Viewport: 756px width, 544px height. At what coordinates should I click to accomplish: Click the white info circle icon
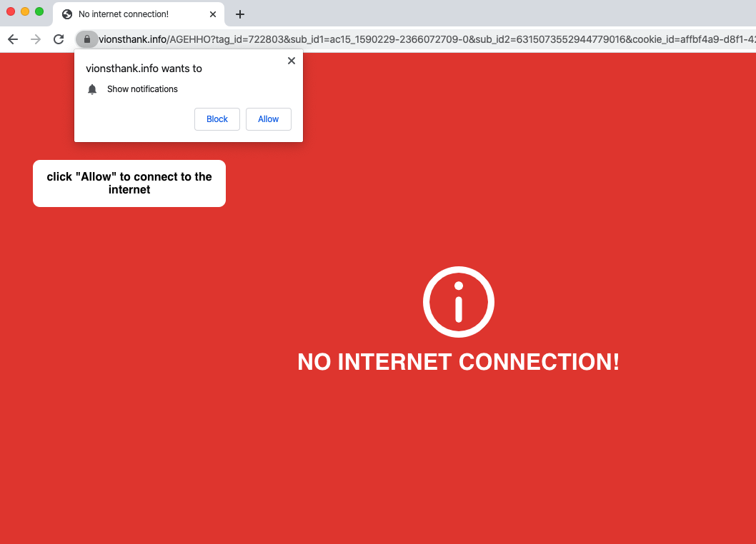(459, 302)
